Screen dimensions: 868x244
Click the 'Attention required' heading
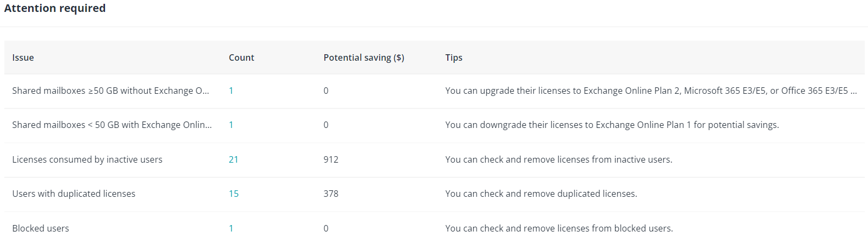tap(55, 8)
